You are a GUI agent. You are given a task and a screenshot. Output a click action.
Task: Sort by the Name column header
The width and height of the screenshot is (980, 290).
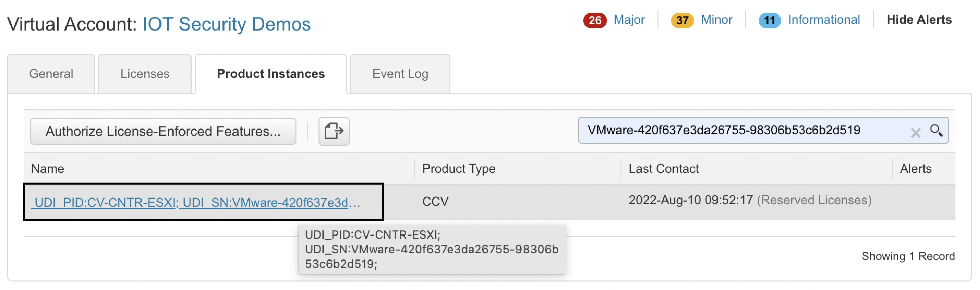coord(48,169)
